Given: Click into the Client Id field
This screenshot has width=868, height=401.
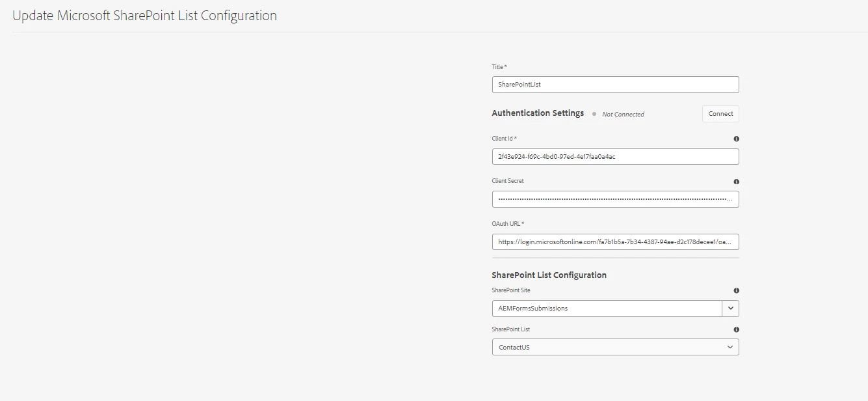Looking at the screenshot, I should tap(615, 157).
